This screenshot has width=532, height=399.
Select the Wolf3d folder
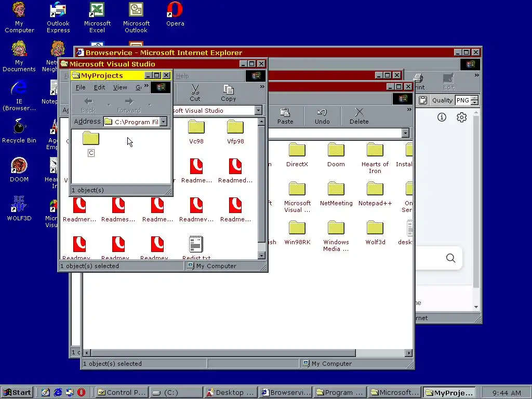(x=375, y=233)
